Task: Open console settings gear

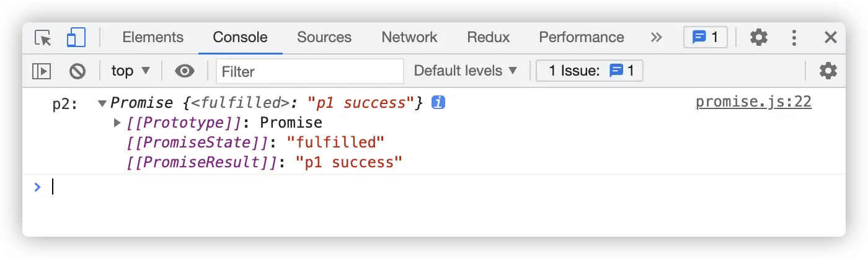Action: point(828,71)
